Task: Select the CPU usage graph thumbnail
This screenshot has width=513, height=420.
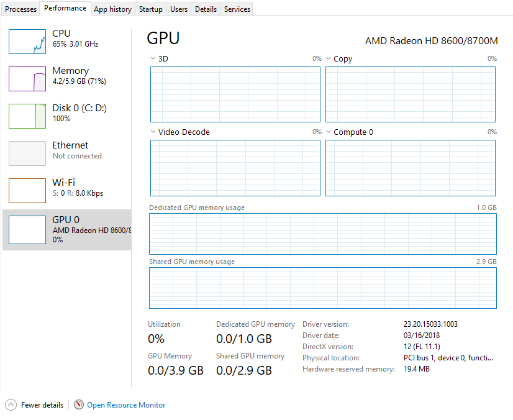Action: pos(27,42)
